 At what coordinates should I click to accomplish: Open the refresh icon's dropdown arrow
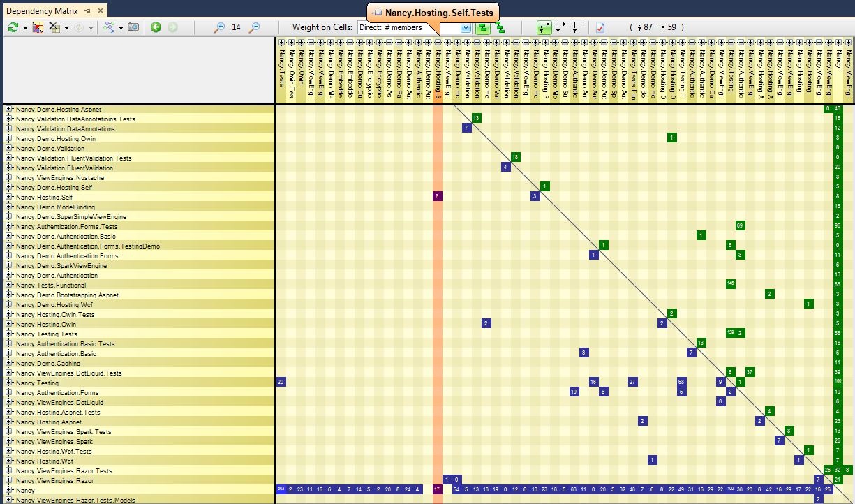tap(24, 27)
